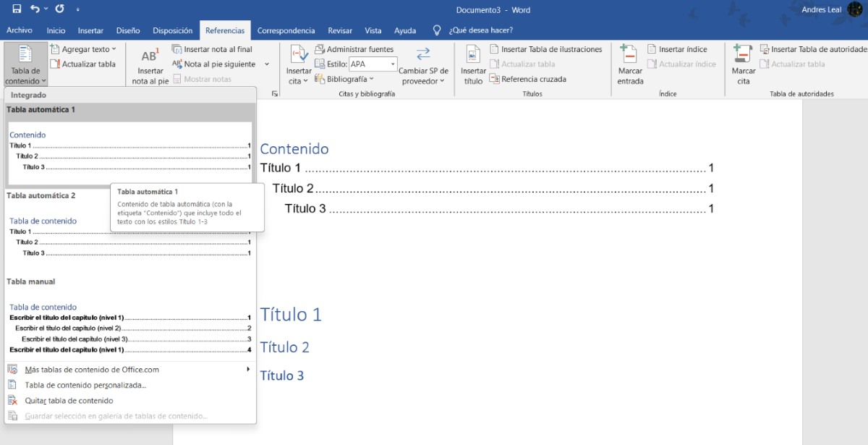Screen dimensions: 868x445
Task: Click Administrar fuentes
Action: pyautogui.click(x=354, y=49)
